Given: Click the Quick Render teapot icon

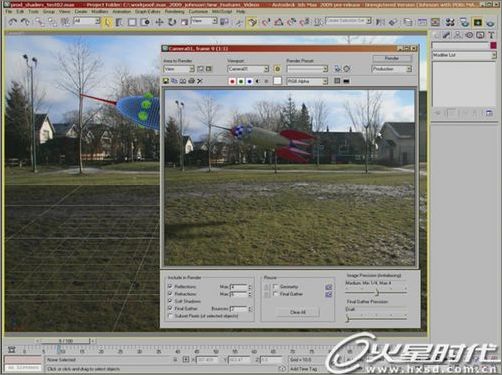Looking at the screenshot, I should (x=490, y=22).
